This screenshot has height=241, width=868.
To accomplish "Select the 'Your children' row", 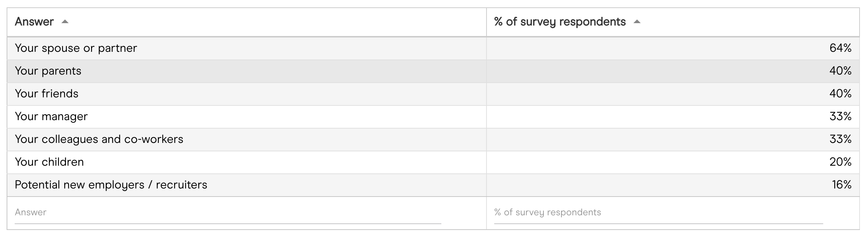I will (x=50, y=162).
